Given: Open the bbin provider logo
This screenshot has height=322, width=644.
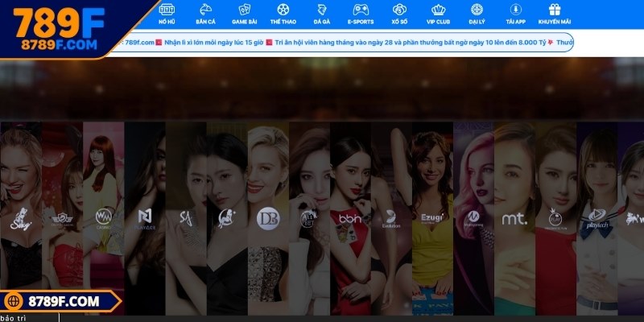Looking at the screenshot, I should click(x=350, y=218).
